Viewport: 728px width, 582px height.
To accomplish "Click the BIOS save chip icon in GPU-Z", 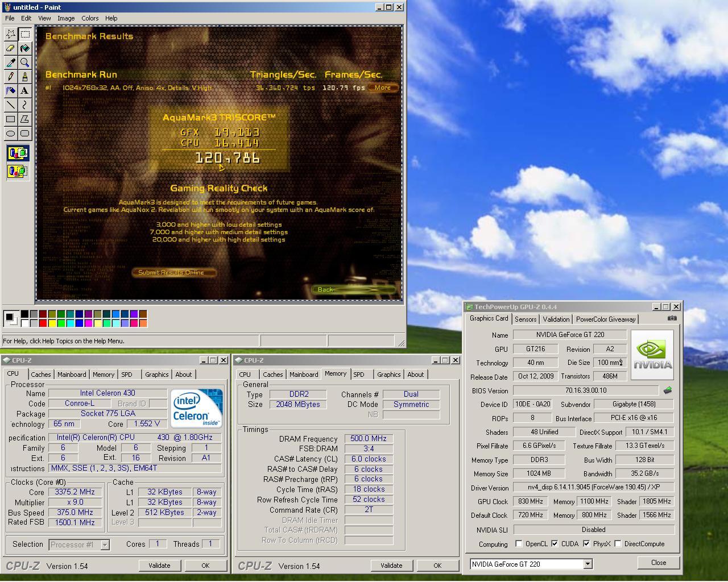I will pos(668,390).
